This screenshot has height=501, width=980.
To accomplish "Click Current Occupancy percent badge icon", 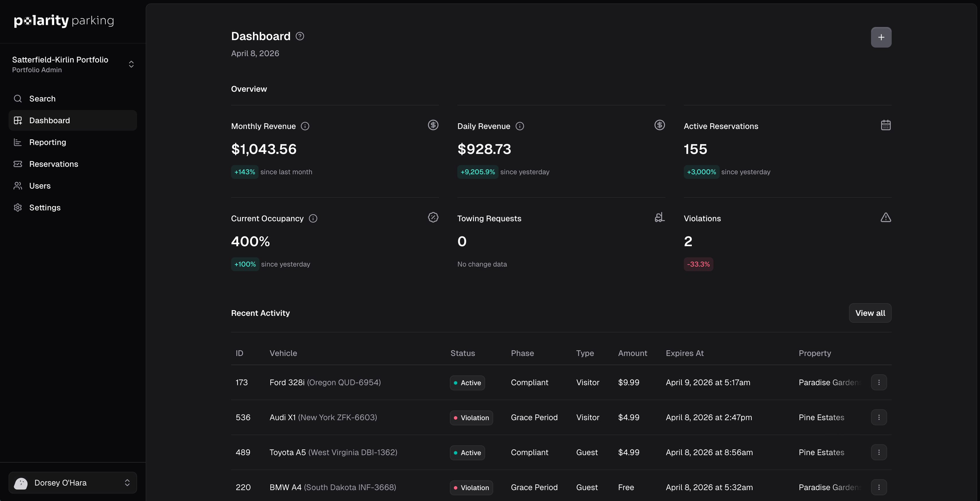I will tap(433, 217).
